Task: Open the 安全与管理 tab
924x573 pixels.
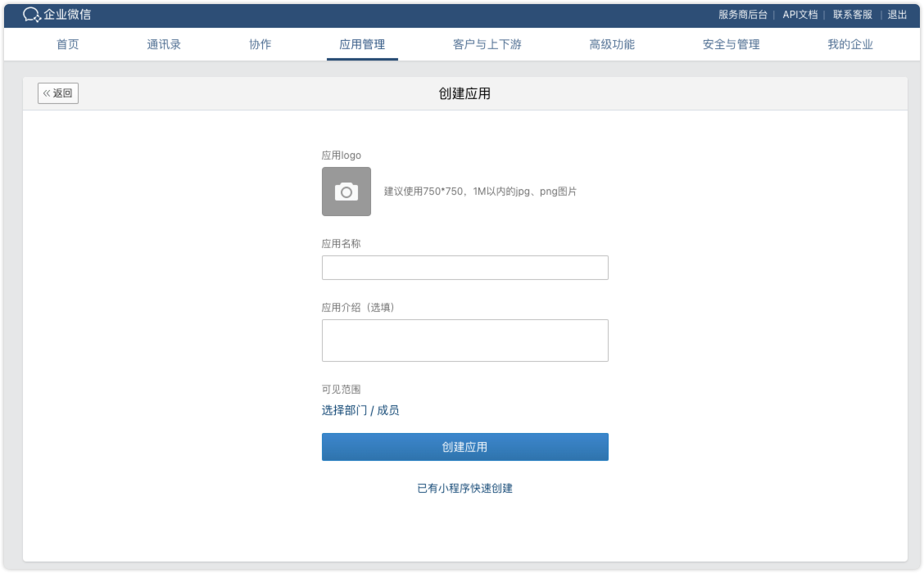Action: (x=731, y=44)
